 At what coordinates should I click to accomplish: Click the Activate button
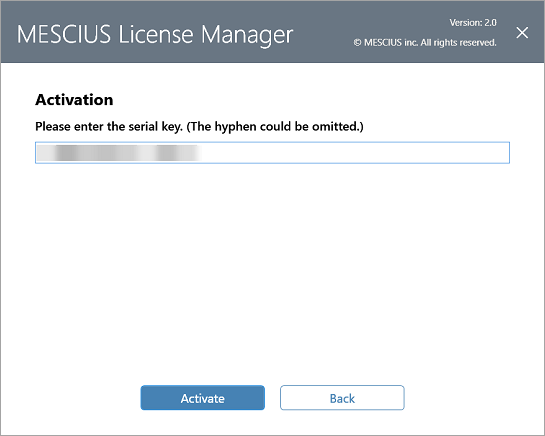[203, 398]
